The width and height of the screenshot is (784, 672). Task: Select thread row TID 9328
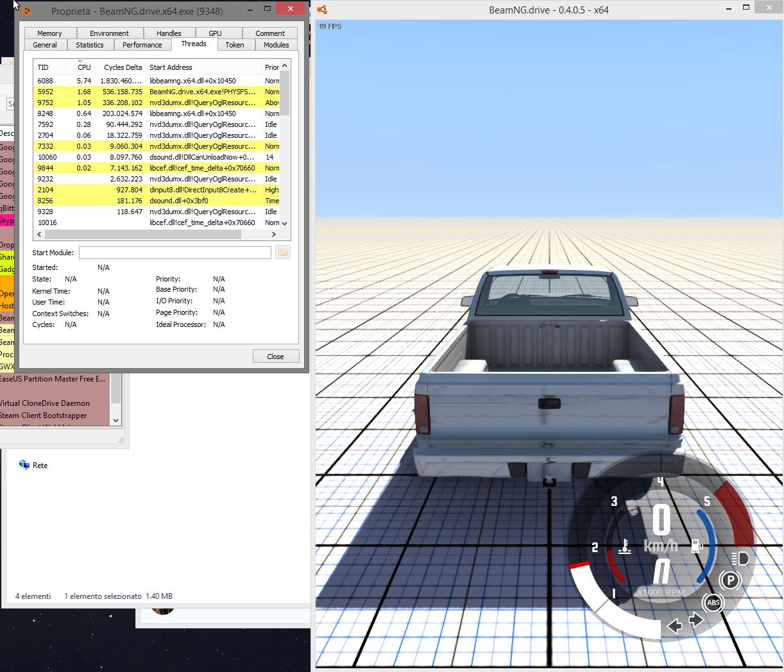[x=157, y=212]
